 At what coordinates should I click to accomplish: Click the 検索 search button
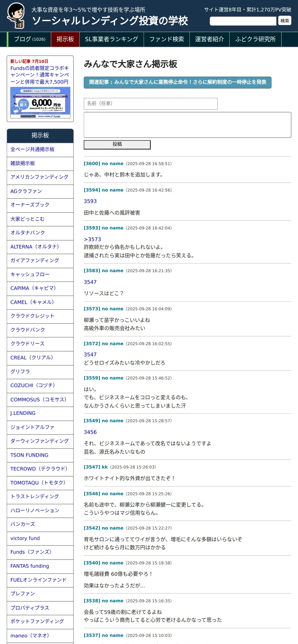(285, 21)
